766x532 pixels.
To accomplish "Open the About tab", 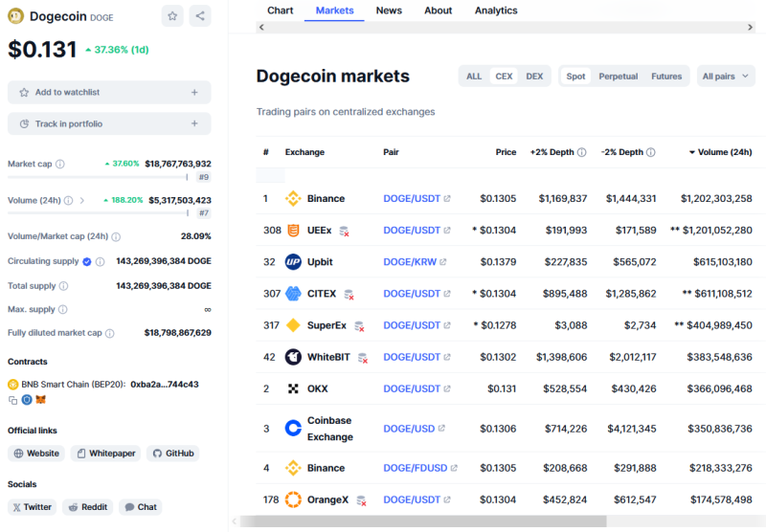I will tap(439, 11).
